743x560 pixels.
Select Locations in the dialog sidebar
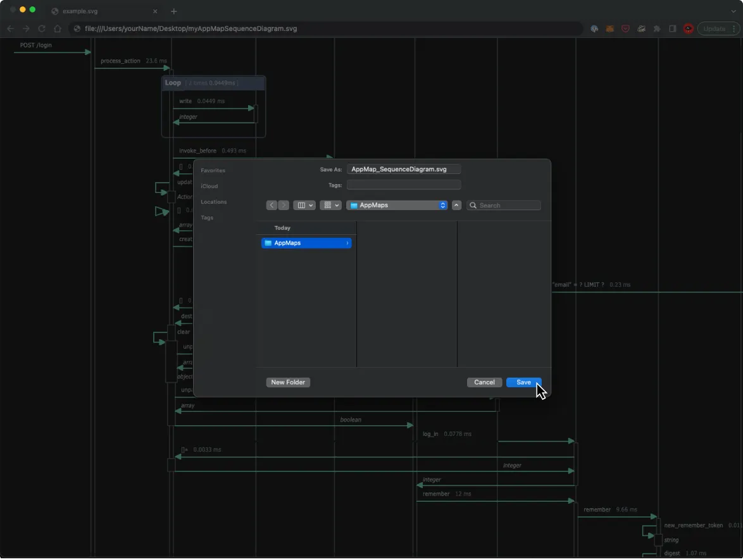coord(214,202)
